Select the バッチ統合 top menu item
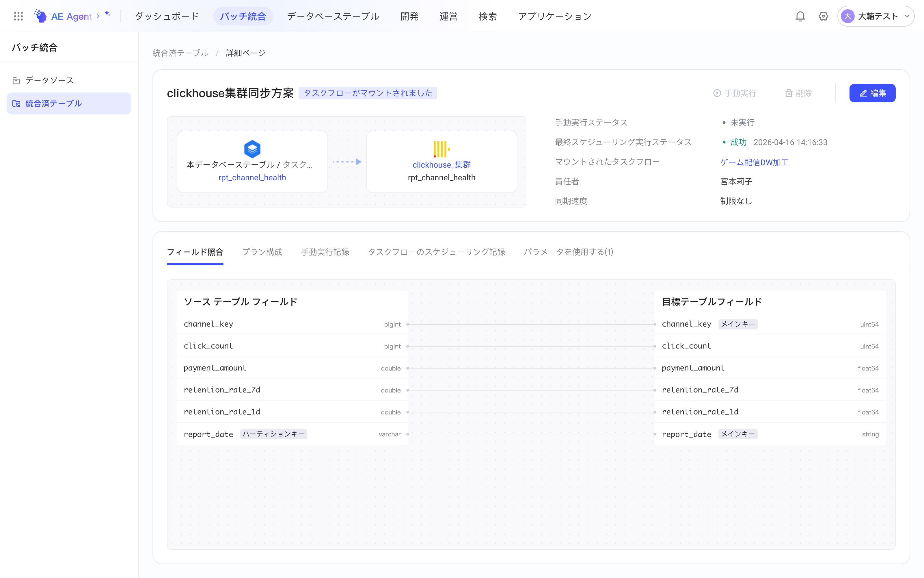Image resolution: width=924 pixels, height=578 pixels. point(243,16)
